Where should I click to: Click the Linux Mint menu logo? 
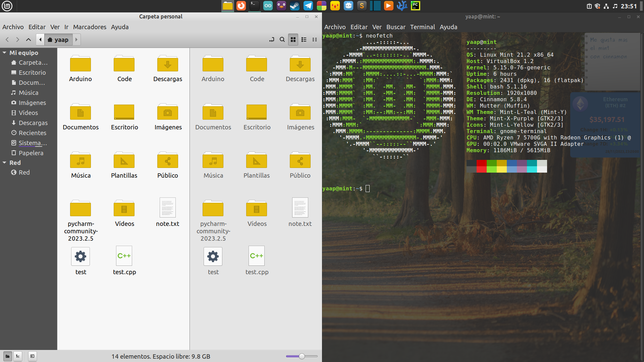[x=7, y=6]
